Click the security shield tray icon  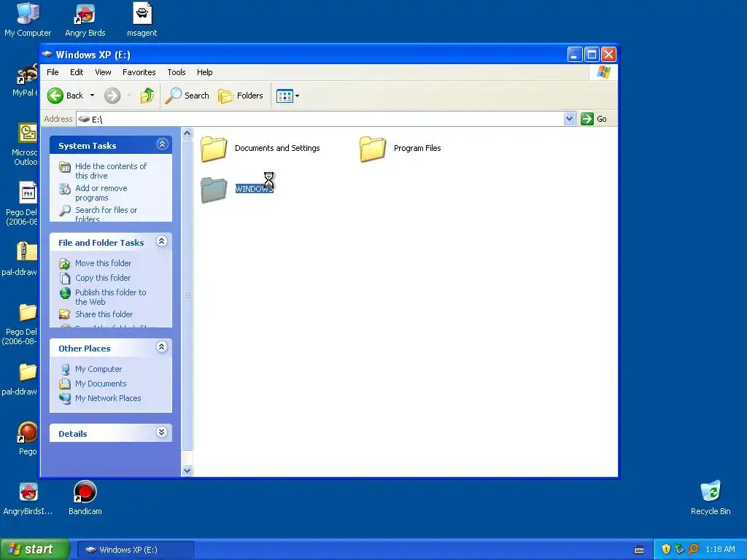(666, 550)
